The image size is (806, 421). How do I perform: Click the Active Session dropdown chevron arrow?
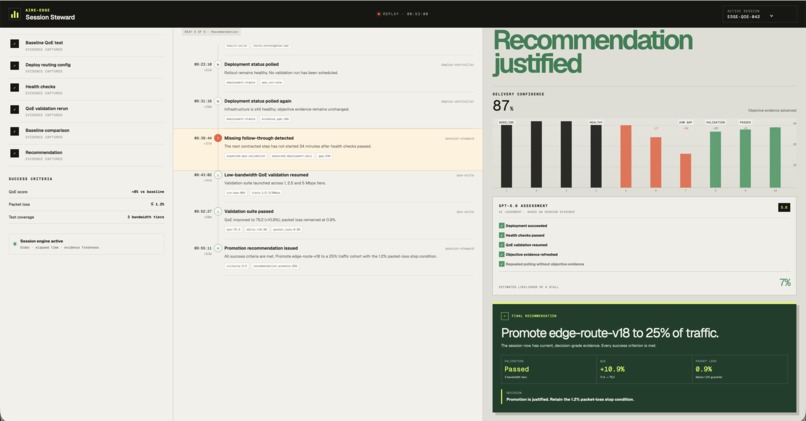(771, 16)
